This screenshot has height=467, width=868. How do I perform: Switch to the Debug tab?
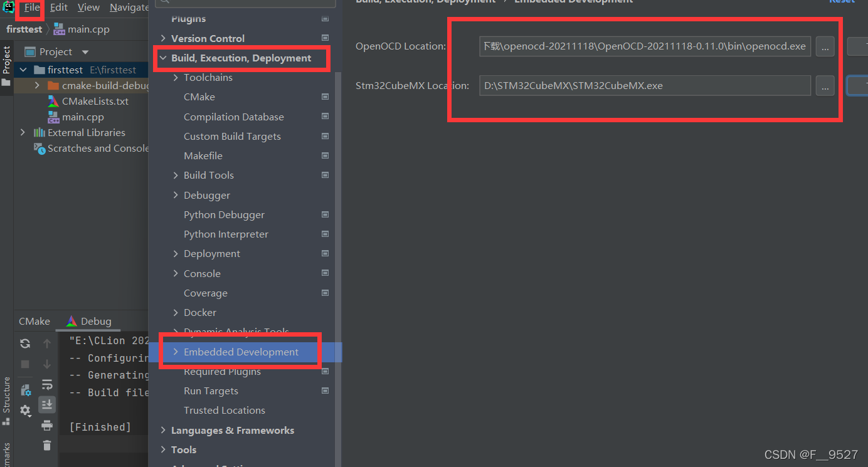click(x=89, y=321)
